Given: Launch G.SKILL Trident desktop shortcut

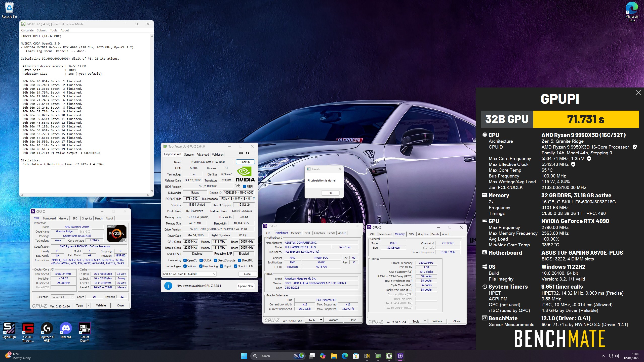Looking at the screenshot, I should (28, 332).
